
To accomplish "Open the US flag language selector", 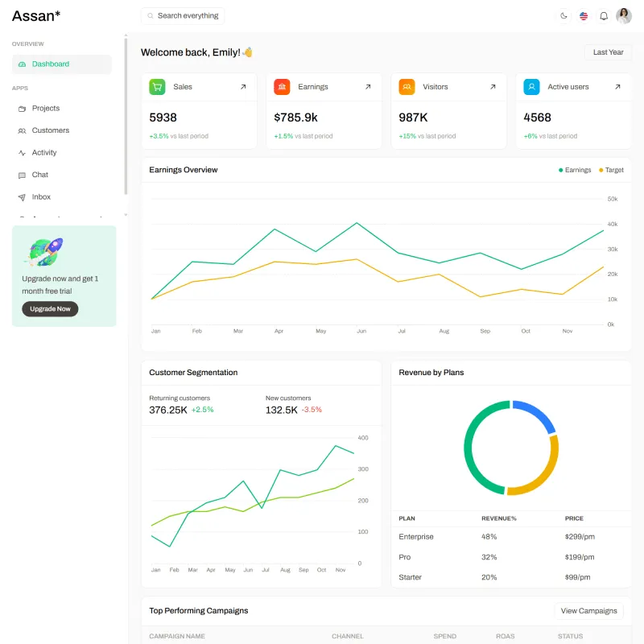I will coord(583,16).
